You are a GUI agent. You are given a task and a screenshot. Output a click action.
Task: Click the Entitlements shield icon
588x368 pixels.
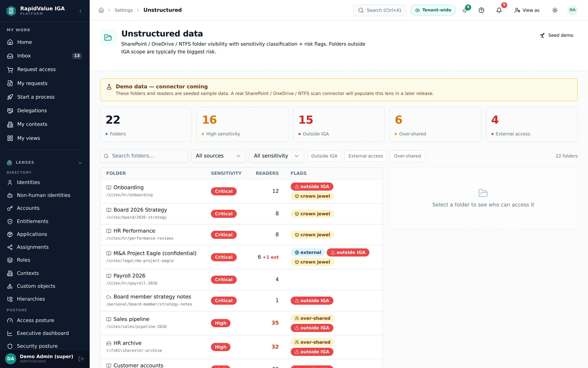pyautogui.click(x=10, y=221)
